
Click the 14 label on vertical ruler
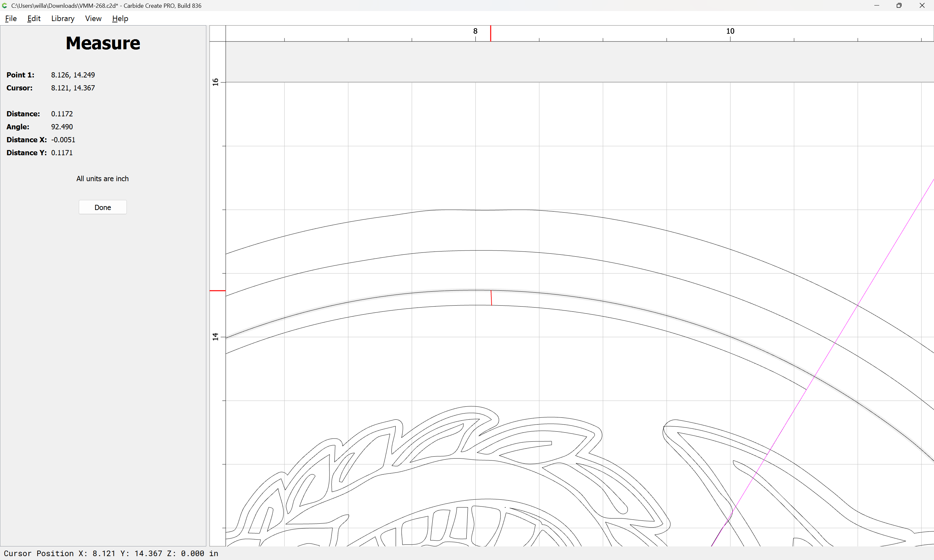tap(216, 336)
